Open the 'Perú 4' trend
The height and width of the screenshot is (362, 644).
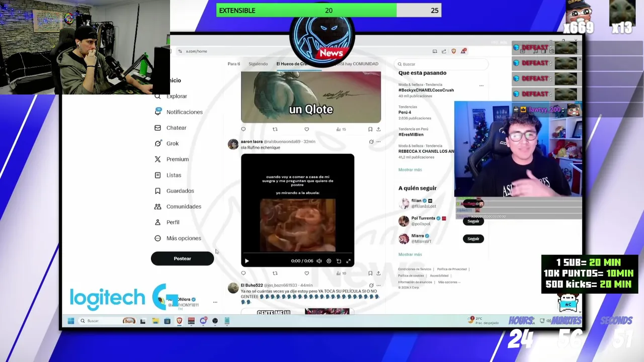[405, 112]
